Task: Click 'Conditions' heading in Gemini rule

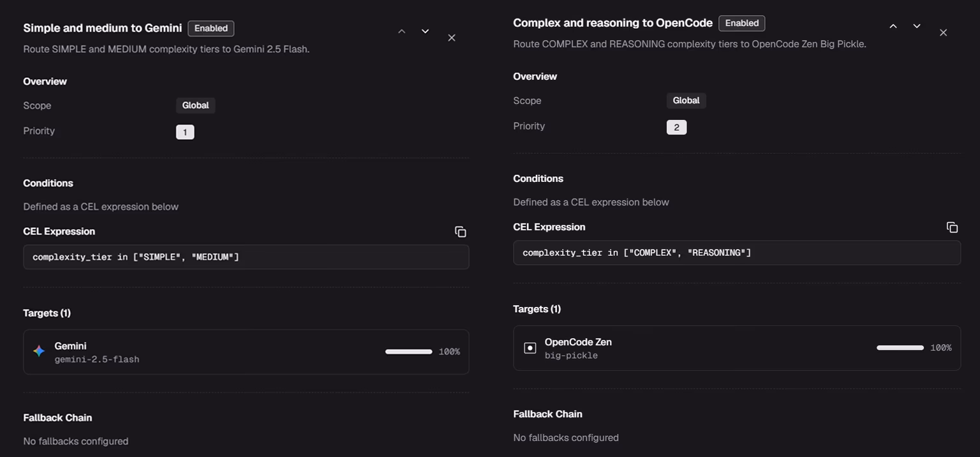Action: pyautogui.click(x=48, y=183)
